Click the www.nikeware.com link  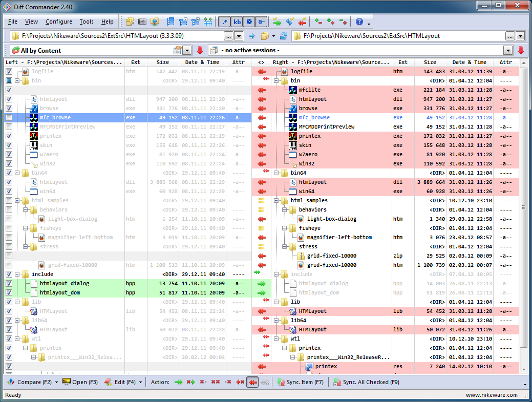click(x=492, y=395)
